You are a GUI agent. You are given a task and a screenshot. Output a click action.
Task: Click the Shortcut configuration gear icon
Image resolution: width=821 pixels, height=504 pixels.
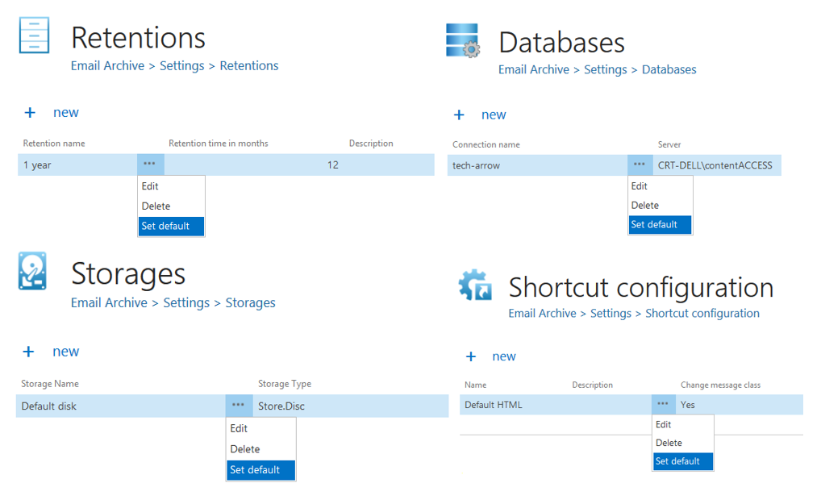(475, 285)
